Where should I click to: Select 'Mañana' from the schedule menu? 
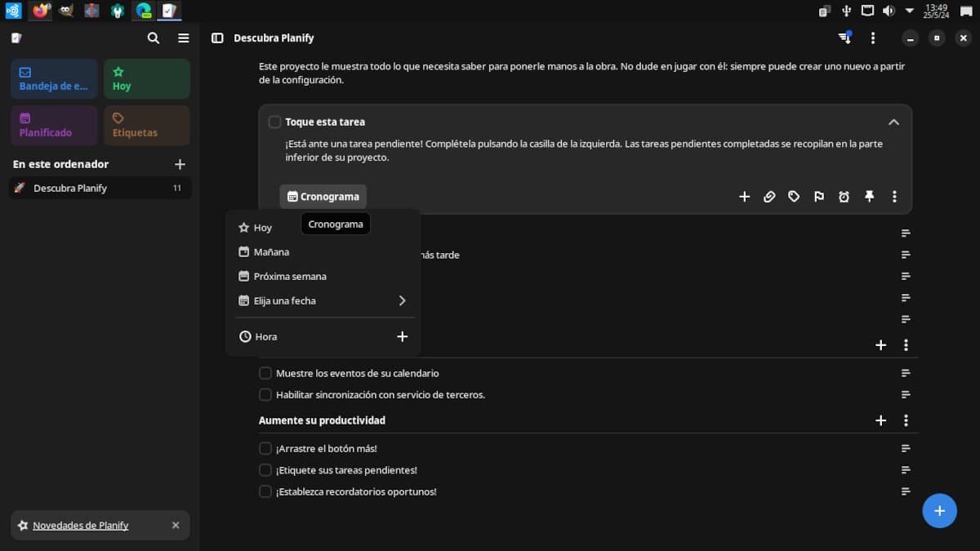point(271,252)
